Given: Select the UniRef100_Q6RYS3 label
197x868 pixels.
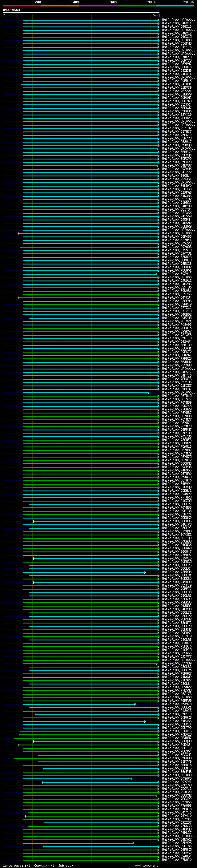Looking at the screenshot, I should pyautogui.click(x=176, y=61).
